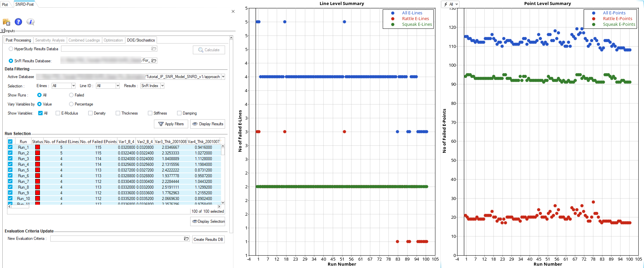Browse for New Evaluation Criteria file
Image resolution: width=644 pixels, height=268 pixels.
pyautogui.click(x=186, y=239)
